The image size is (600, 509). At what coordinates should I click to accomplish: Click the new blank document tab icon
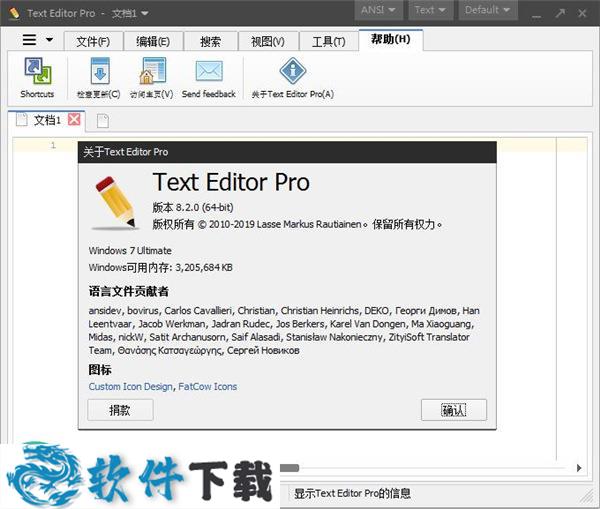coord(103,121)
